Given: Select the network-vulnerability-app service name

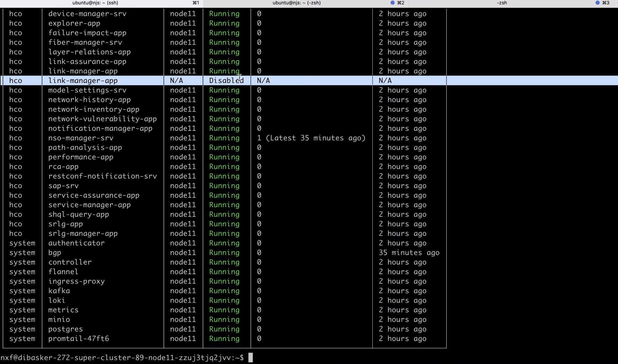Looking at the screenshot, I should point(102,119).
